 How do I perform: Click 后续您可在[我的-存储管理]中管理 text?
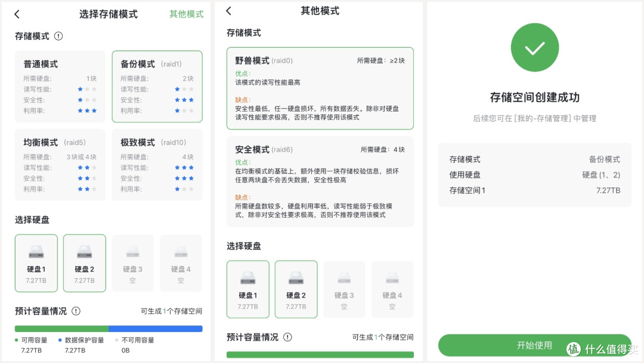[x=535, y=118]
